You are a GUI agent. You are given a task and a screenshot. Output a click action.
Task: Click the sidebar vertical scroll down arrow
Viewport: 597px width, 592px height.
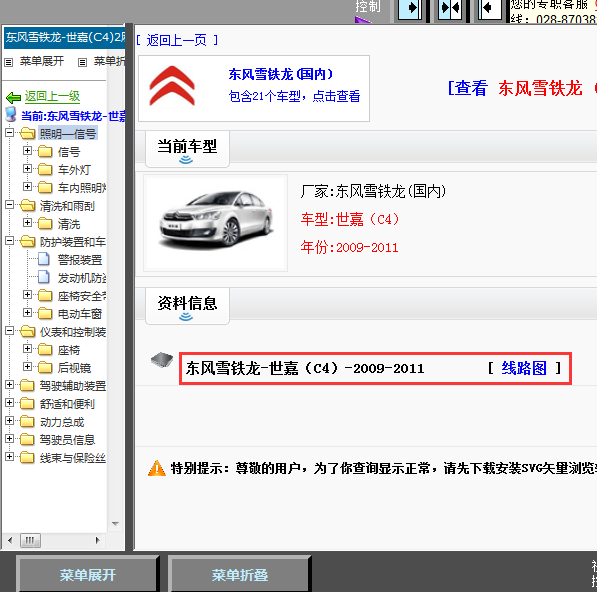pyautogui.click(x=115, y=524)
